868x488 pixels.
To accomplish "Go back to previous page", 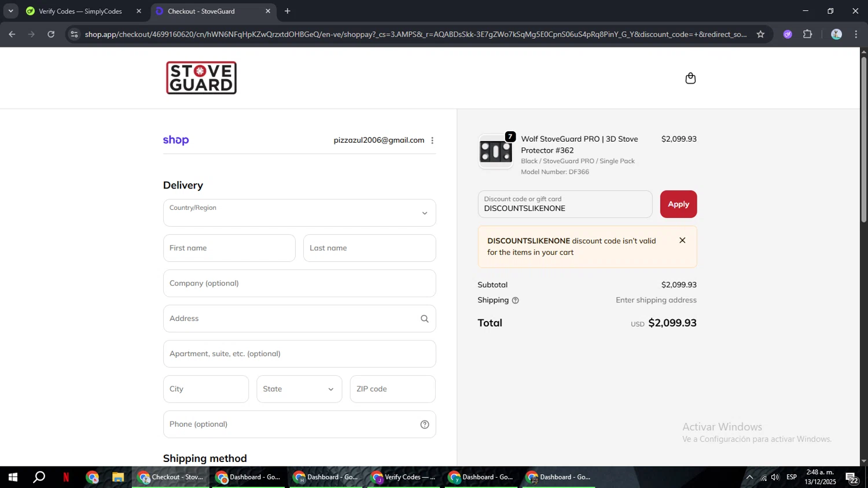I will (12, 34).
